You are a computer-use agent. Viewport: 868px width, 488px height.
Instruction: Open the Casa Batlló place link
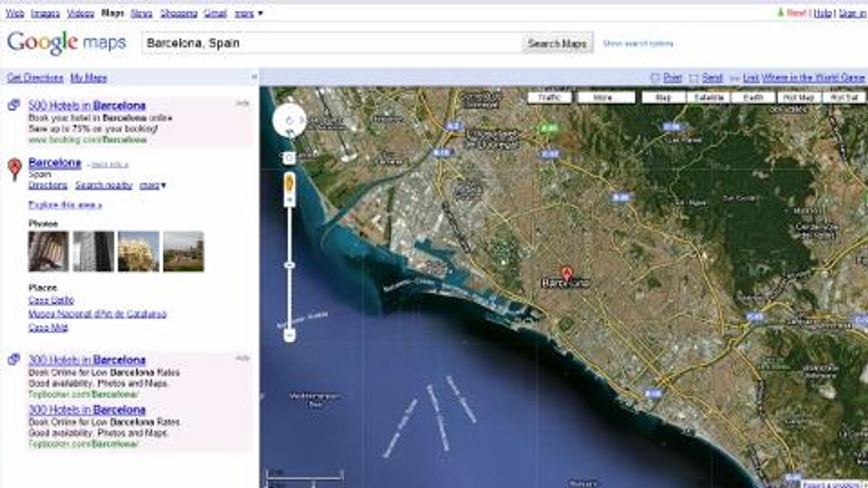coord(52,300)
